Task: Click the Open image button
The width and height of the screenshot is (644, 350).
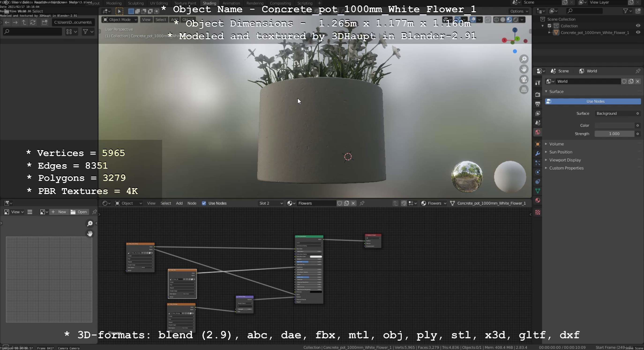Action: click(x=79, y=212)
